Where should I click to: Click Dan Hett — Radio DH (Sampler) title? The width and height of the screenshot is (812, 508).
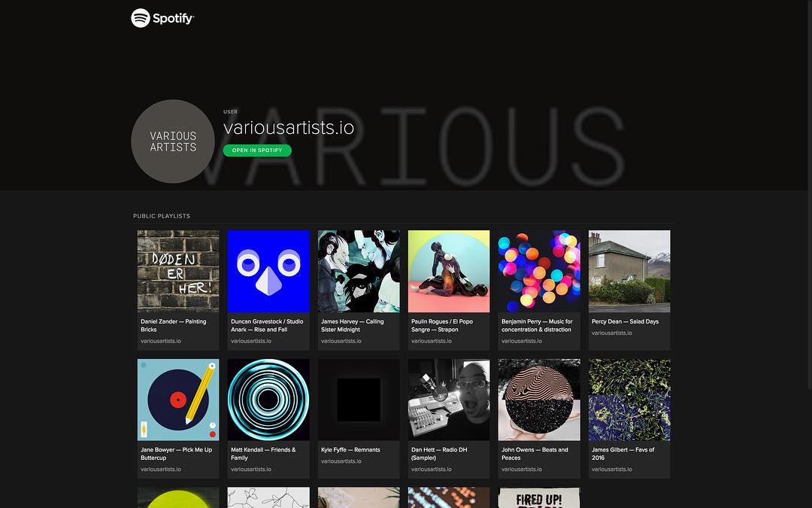[x=439, y=454]
